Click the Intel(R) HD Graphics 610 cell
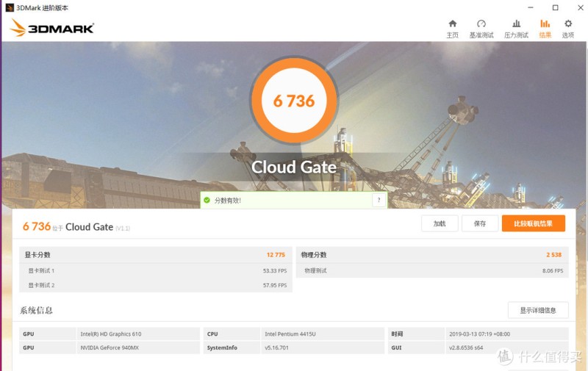588x371 pixels. [138, 334]
